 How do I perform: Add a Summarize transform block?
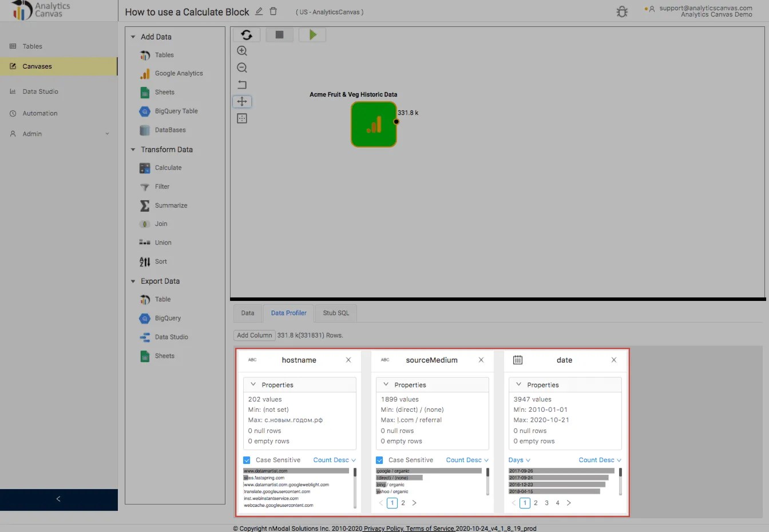[164, 205]
